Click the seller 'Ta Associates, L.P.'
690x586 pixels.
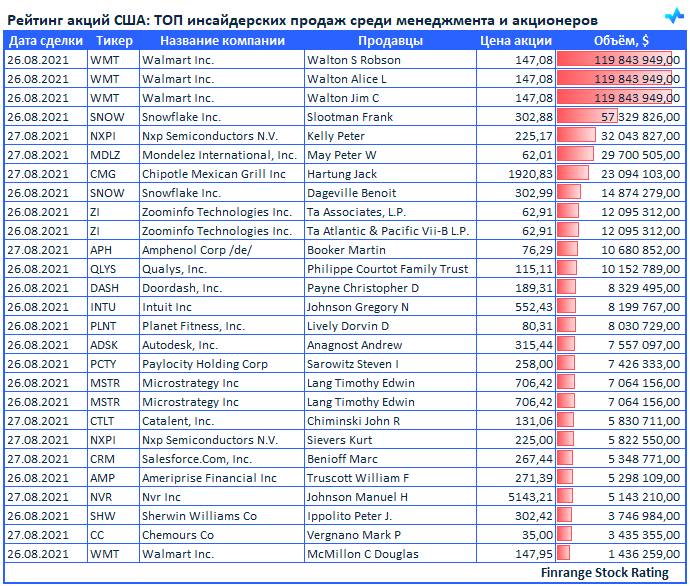[x=356, y=212]
